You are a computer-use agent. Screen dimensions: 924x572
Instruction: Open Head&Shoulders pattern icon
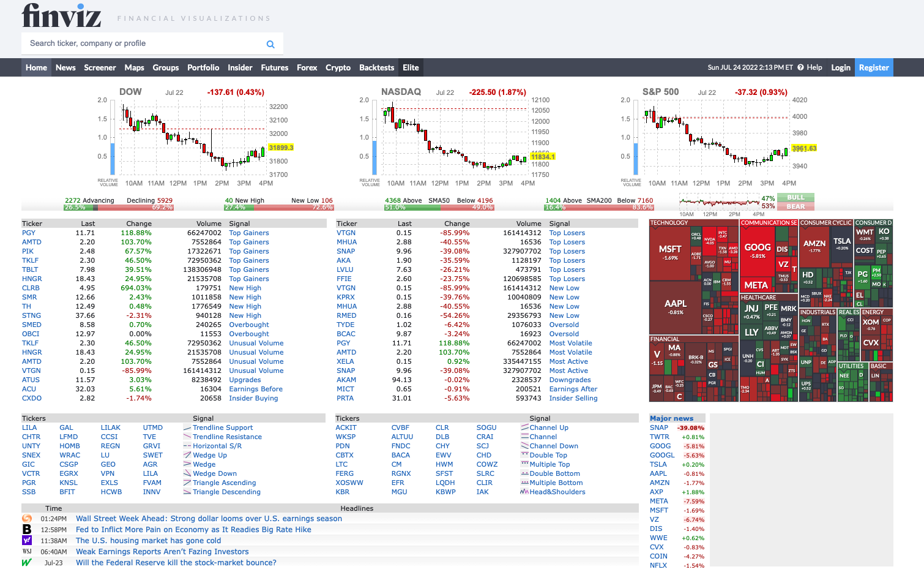(x=524, y=492)
